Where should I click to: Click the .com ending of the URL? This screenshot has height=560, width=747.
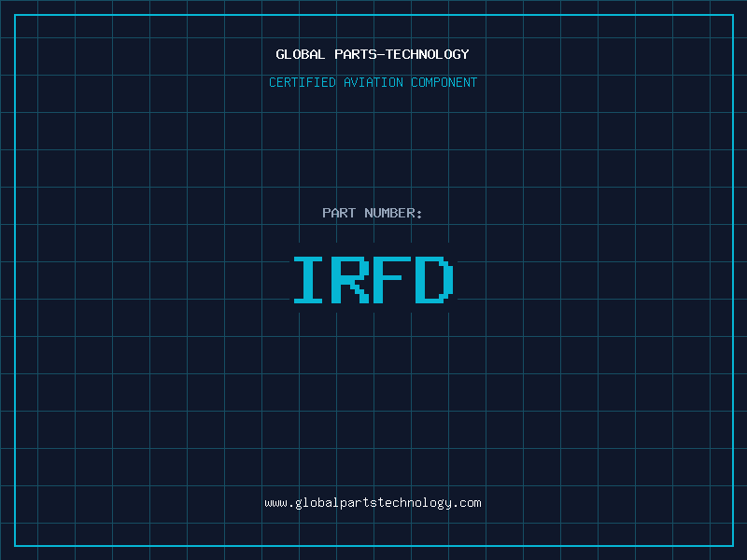pos(467,503)
